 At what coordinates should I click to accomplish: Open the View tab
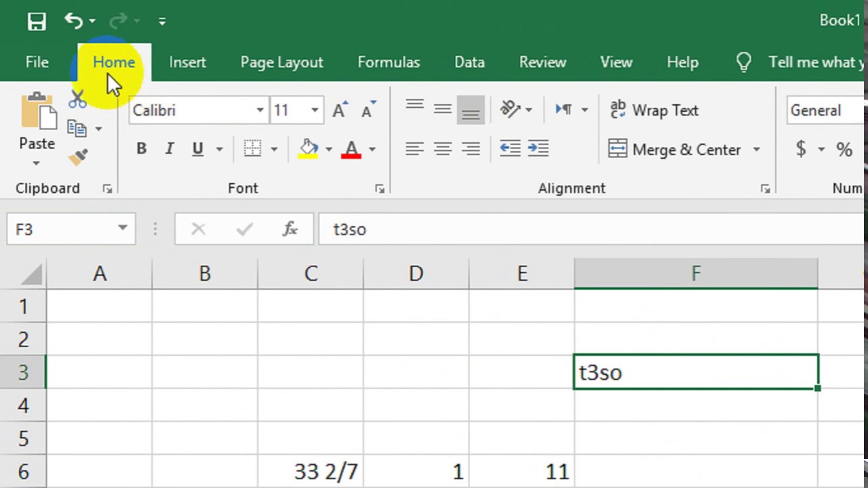(x=616, y=62)
